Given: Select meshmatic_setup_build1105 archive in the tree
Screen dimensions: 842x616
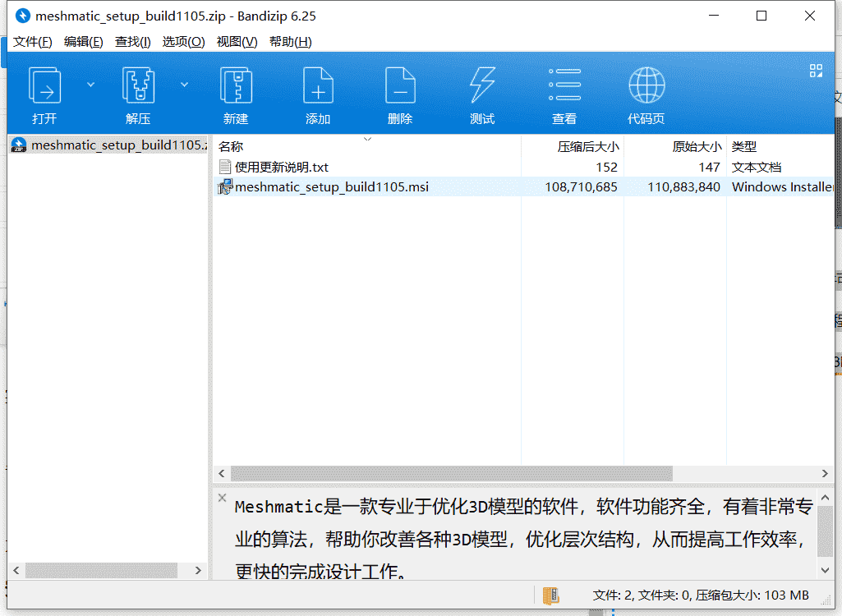Looking at the screenshot, I should pos(119,145).
